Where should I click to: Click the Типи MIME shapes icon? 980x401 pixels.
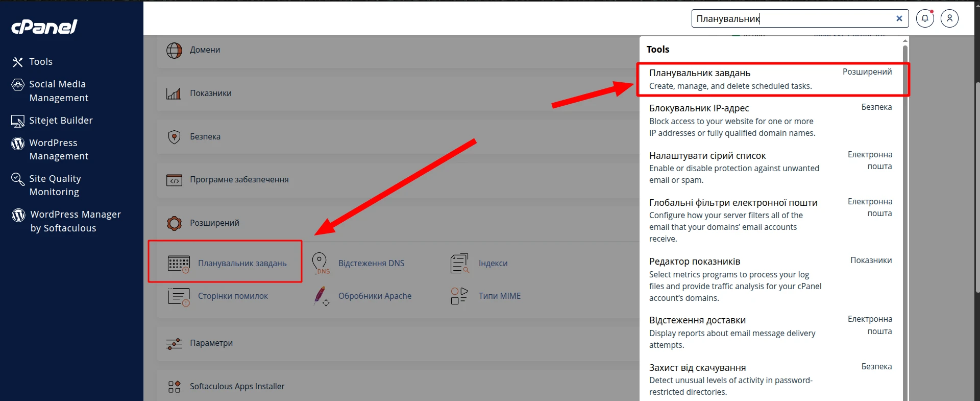[x=459, y=296]
